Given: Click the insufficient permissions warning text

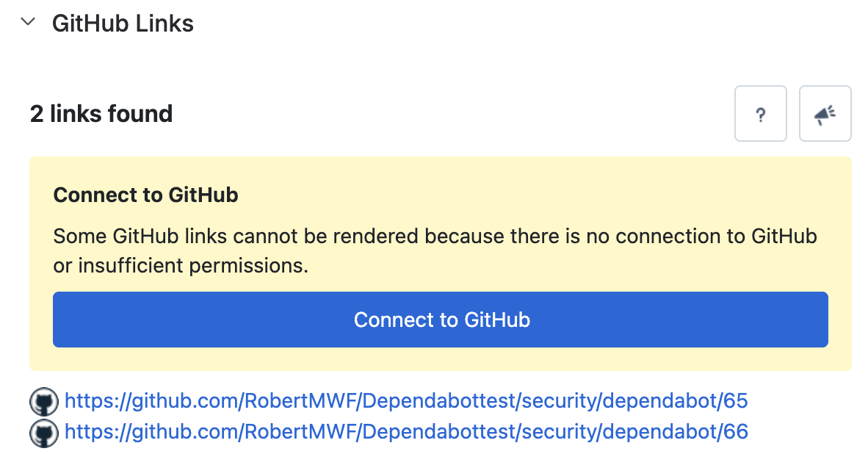Looking at the screenshot, I should point(435,251).
